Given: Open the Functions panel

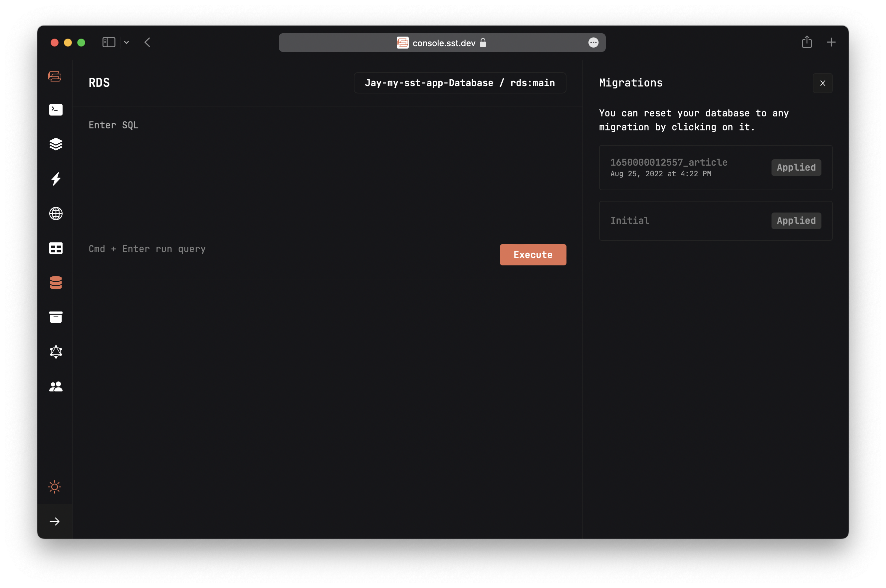Looking at the screenshot, I should click(55, 179).
